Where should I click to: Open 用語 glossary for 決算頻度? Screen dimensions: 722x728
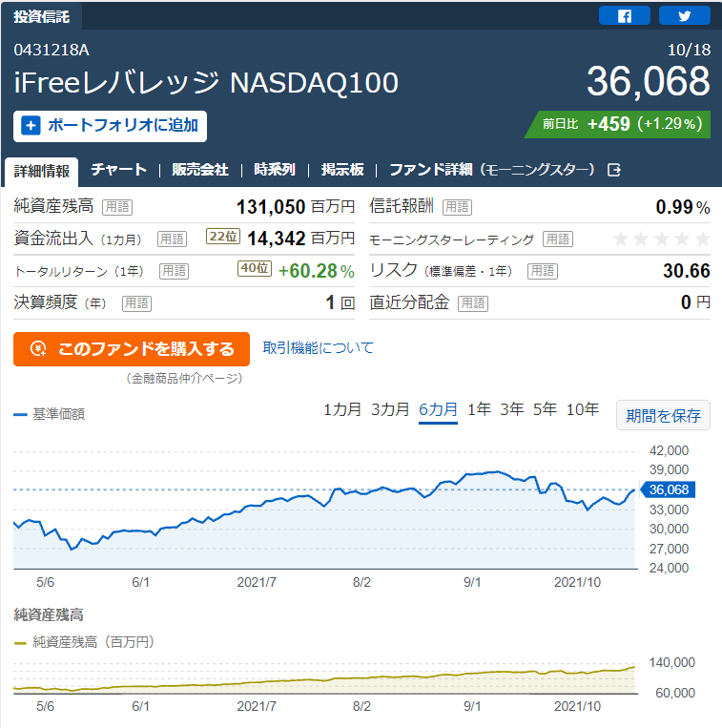click(x=137, y=303)
